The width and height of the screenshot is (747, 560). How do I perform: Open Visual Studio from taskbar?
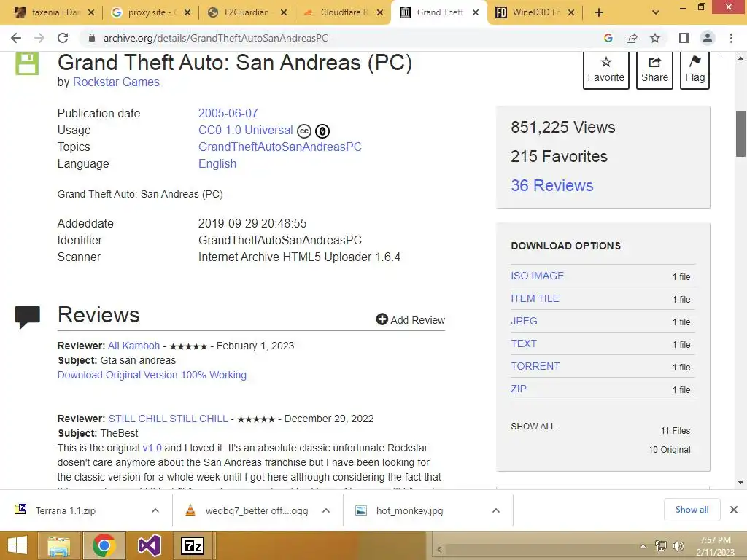click(149, 545)
